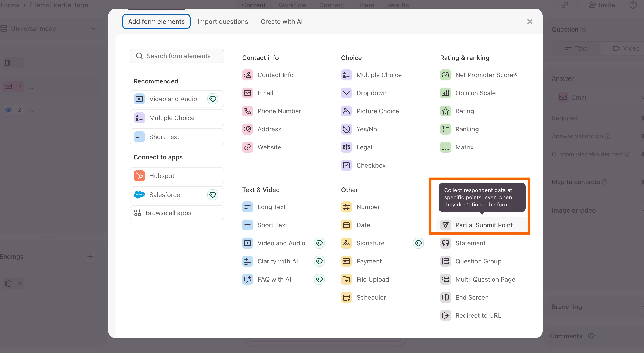Copy the form link icon
This screenshot has width=644, height=353.
pos(565,5)
